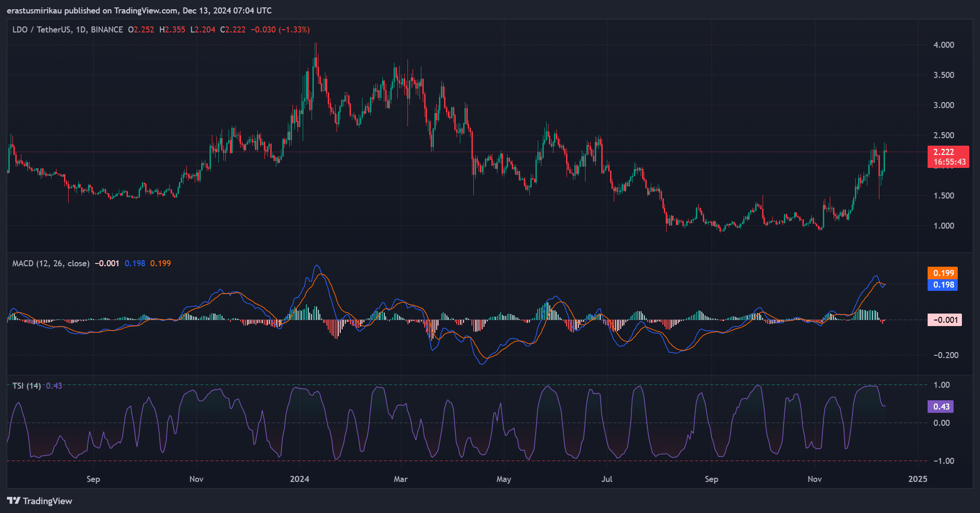Click the MACD legend value -0.001

[x=107, y=263]
